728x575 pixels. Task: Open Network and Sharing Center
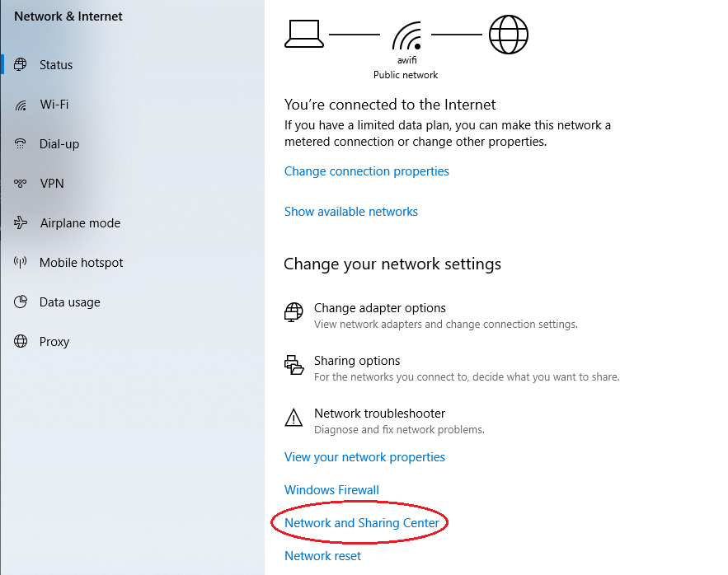click(x=362, y=523)
